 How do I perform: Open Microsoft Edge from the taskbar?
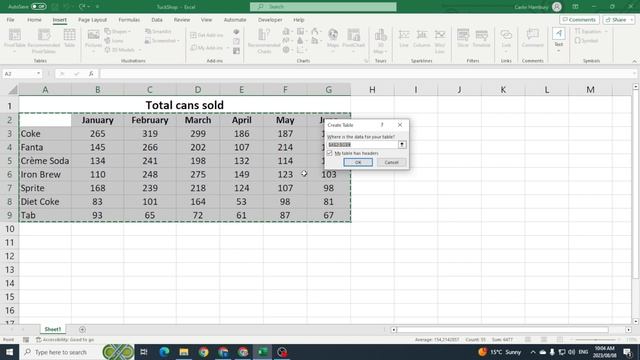pyautogui.click(x=164, y=352)
